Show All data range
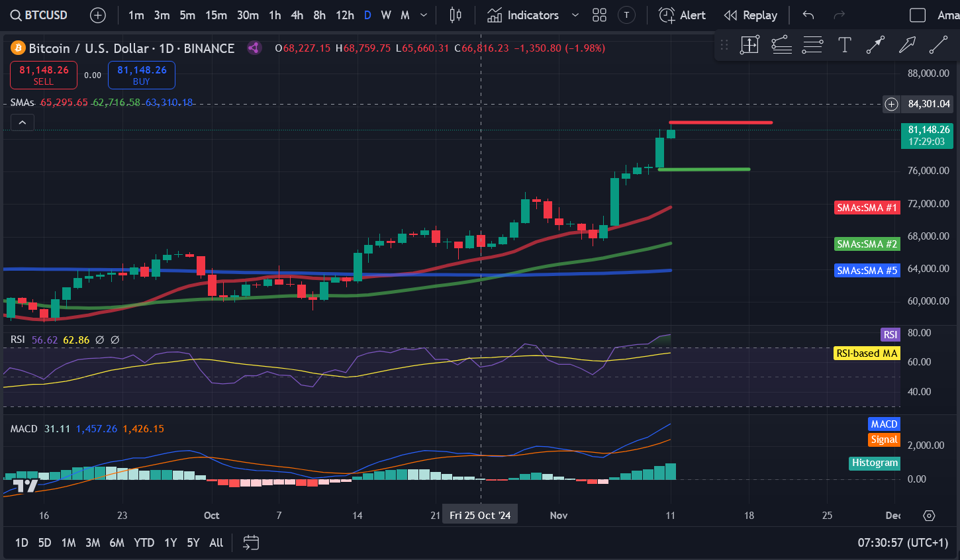 tap(216, 543)
